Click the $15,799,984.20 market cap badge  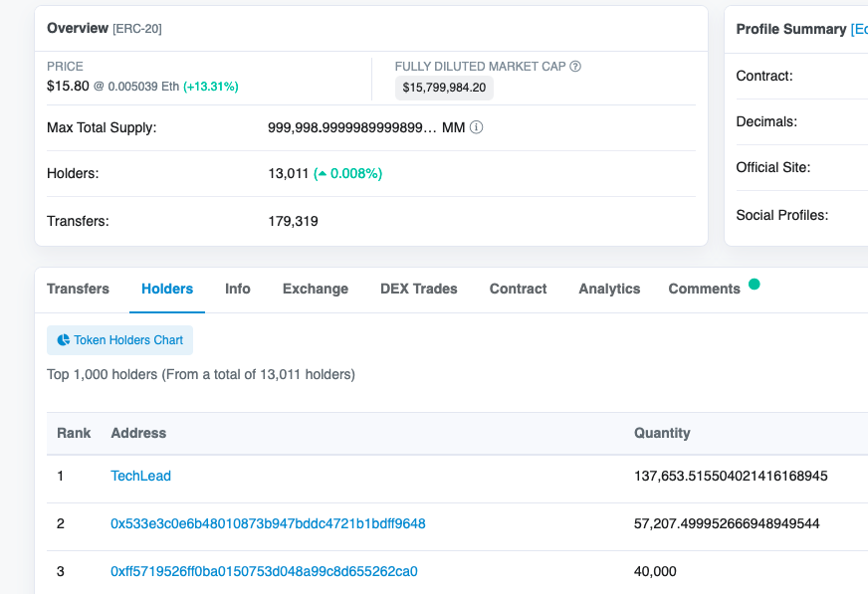click(x=444, y=88)
